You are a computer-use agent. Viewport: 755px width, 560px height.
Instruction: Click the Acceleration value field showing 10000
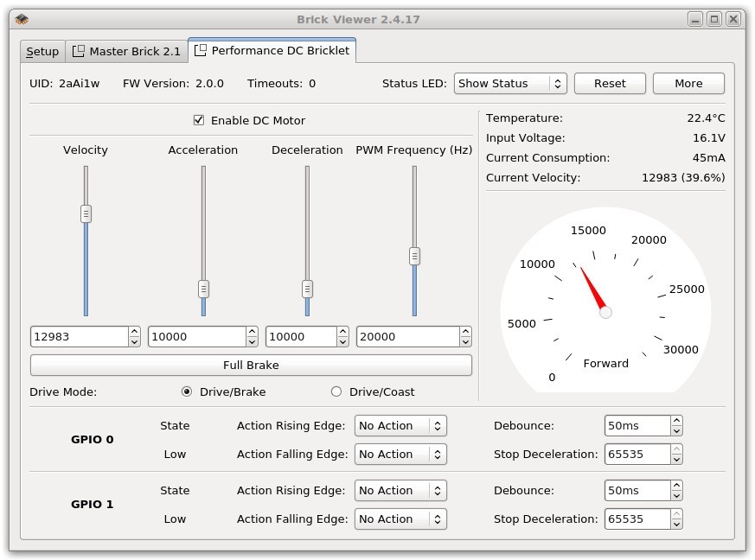(x=197, y=337)
